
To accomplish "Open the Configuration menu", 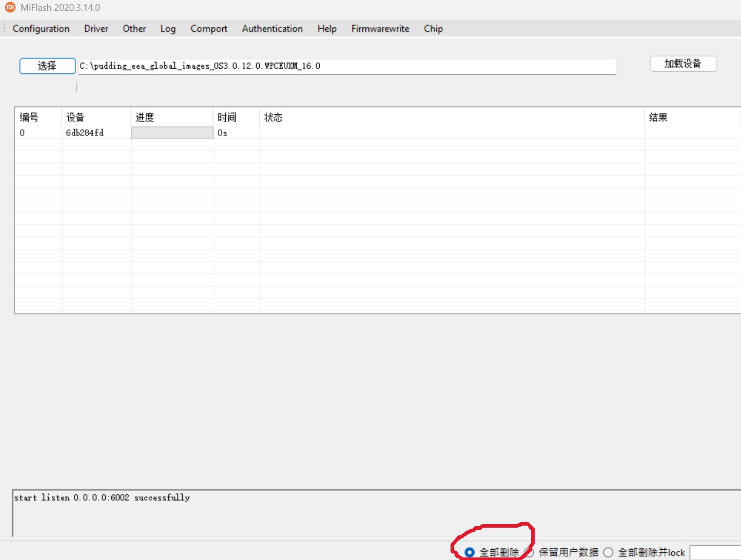I will coord(41,29).
